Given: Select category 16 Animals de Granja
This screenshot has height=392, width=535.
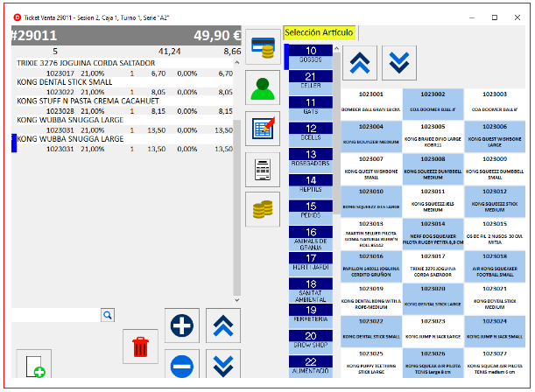Looking at the screenshot, I should pos(311,238).
